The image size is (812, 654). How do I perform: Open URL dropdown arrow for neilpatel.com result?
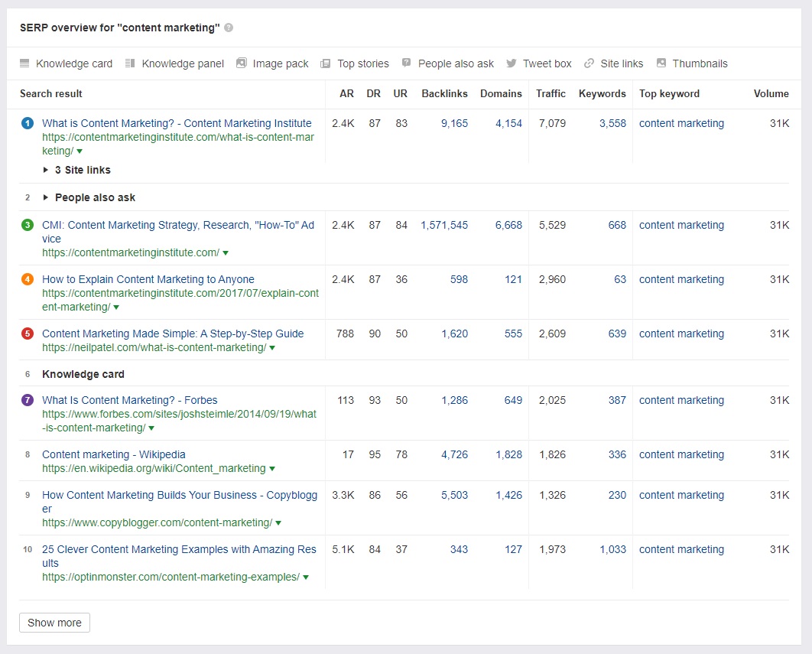point(272,348)
